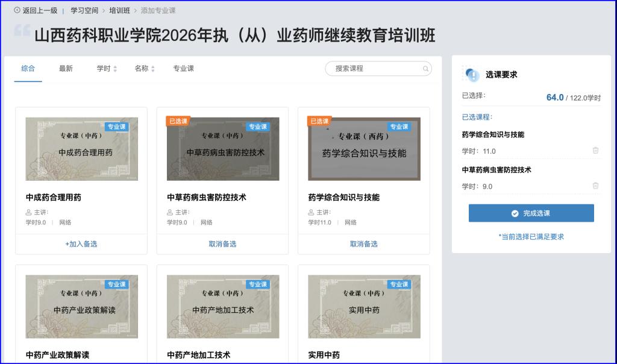Cancel selection of 中草药病虫害防控技术 course
The height and width of the screenshot is (364, 617).
(x=222, y=244)
